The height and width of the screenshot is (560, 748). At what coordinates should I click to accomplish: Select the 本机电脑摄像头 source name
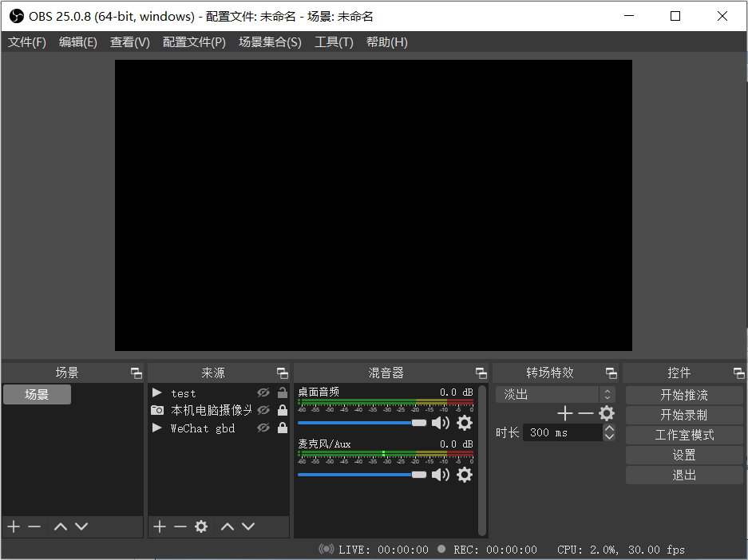click(212, 410)
